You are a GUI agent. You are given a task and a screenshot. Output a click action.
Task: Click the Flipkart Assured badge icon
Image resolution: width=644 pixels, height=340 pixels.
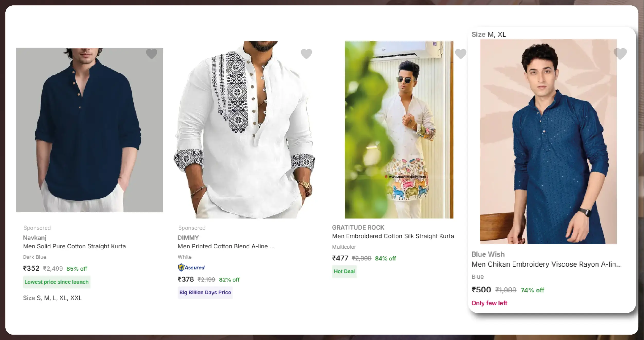[181, 267]
